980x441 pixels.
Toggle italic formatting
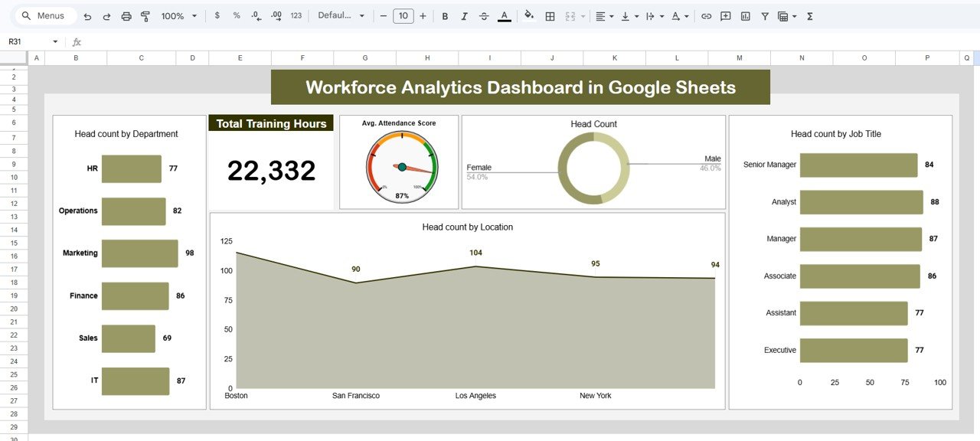[465, 15]
